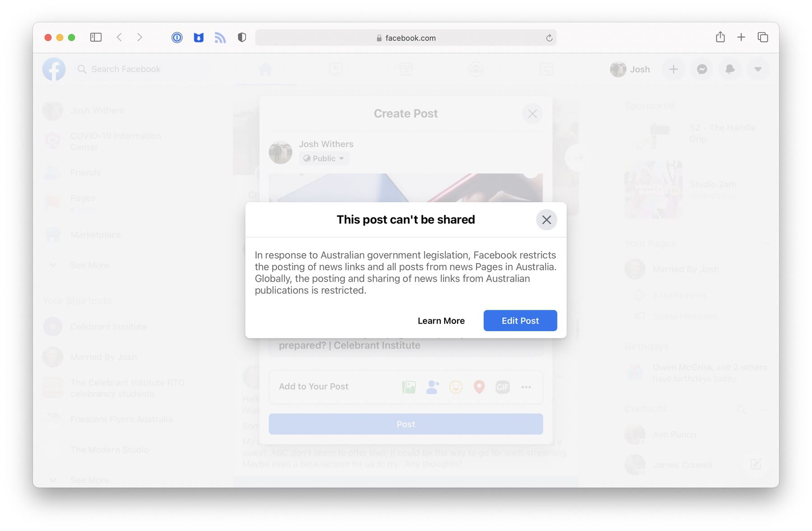Image resolution: width=812 pixels, height=531 pixels.
Task: Open the 1Password extension icon
Action: [x=177, y=37]
